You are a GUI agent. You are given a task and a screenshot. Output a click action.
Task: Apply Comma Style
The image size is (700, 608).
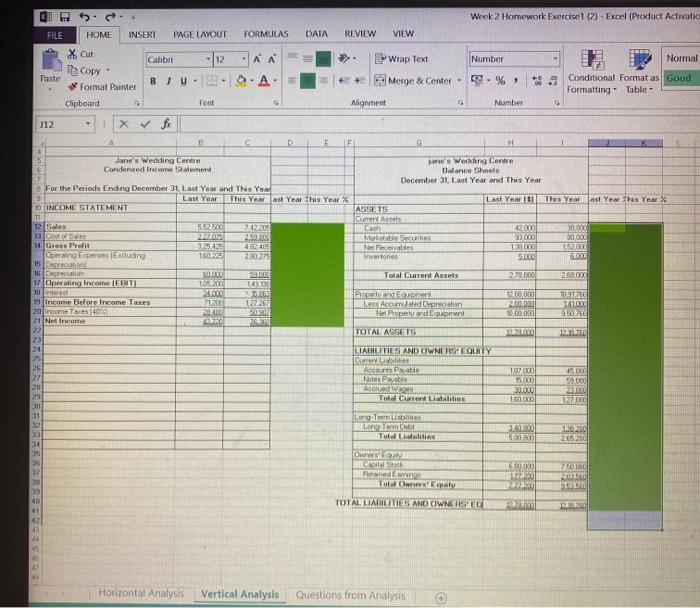coord(516,80)
